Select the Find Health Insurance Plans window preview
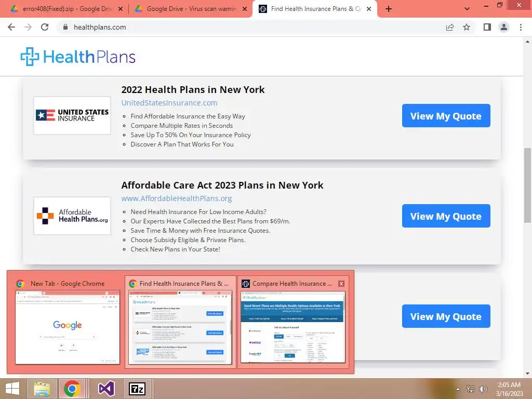This screenshot has width=532, height=399. (x=180, y=323)
